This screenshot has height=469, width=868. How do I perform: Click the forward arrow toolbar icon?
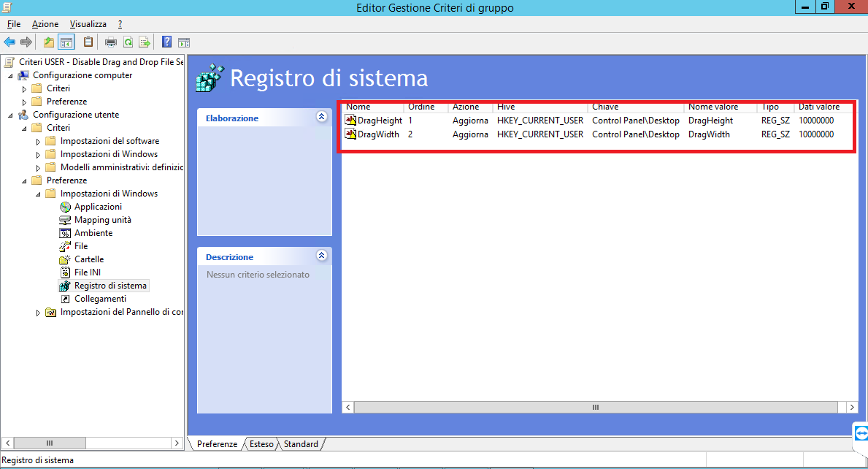26,42
